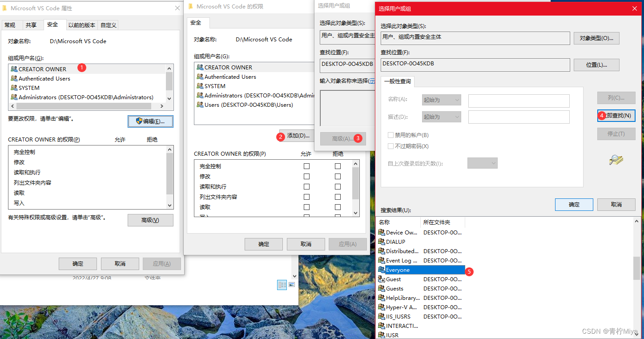
Task: Click into 描述(D) text field
Action: coord(519,117)
